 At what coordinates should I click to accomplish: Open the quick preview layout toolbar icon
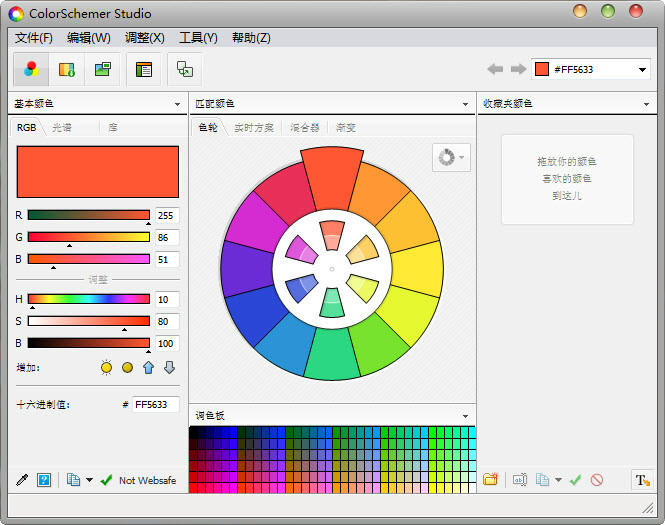point(144,69)
